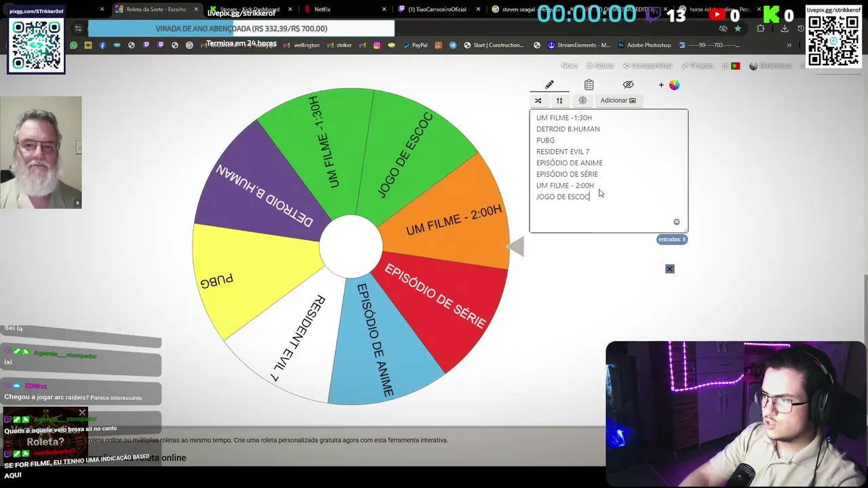Open the PayPal bookmark
Screen dimensions: 868x488
pos(415,45)
